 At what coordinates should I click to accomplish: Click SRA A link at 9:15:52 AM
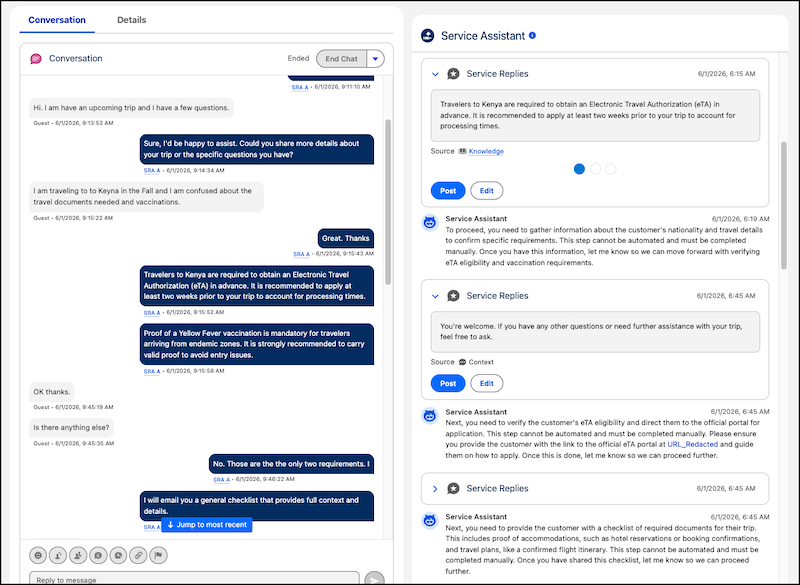(152, 313)
